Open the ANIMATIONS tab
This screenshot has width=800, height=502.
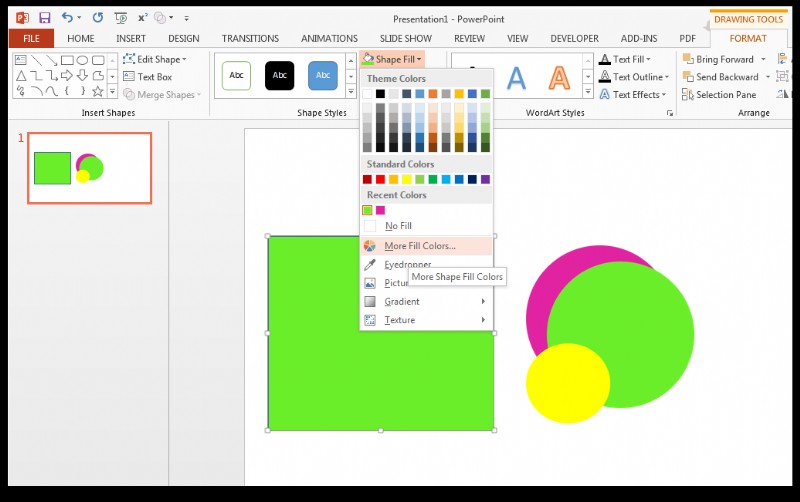pyautogui.click(x=329, y=38)
